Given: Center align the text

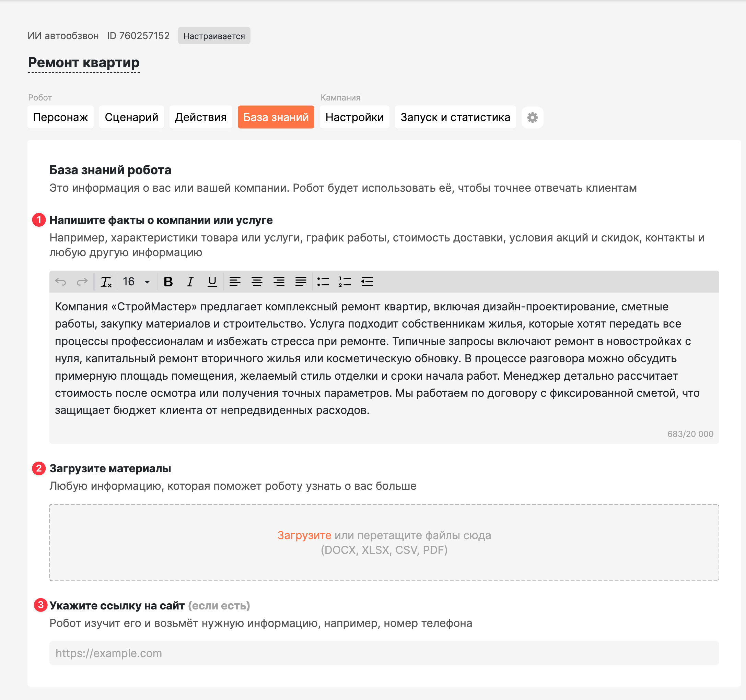Looking at the screenshot, I should pos(257,282).
